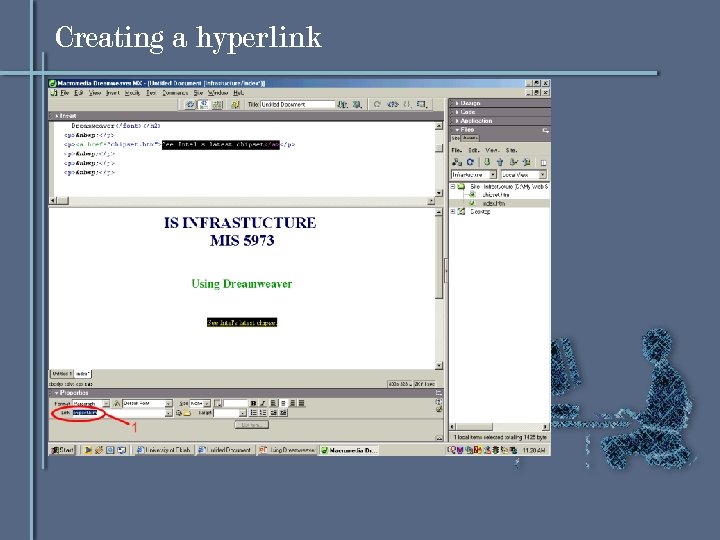720x540 pixels.
Task: Toggle Align Center in Properties panel
Action: click(283, 403)
